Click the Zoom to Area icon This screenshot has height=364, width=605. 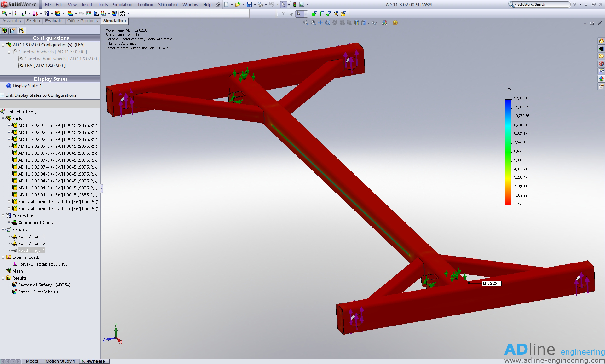point(313,23)
